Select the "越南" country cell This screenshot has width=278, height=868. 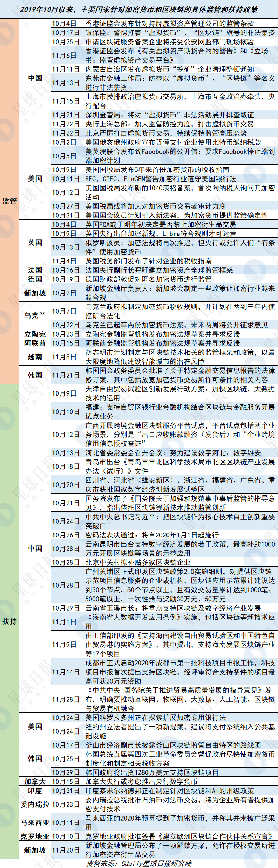(35, 357)
